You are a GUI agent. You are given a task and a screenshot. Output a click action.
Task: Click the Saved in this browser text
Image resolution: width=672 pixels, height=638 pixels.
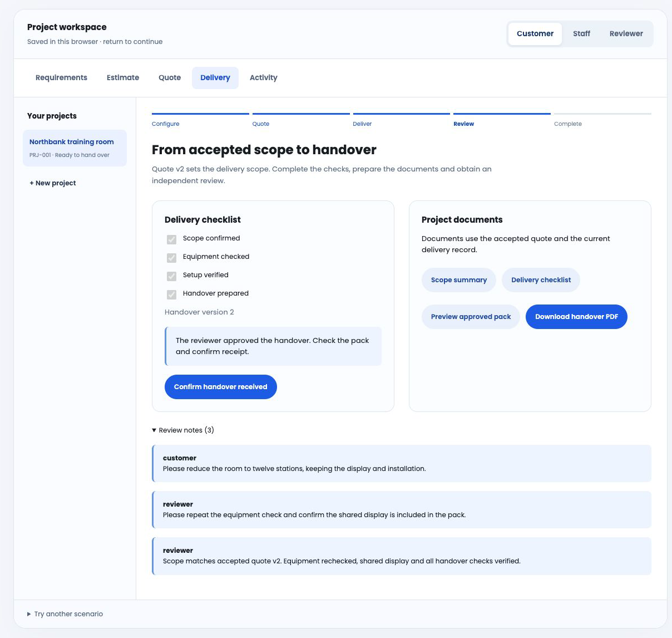click(x=95, y=42)
